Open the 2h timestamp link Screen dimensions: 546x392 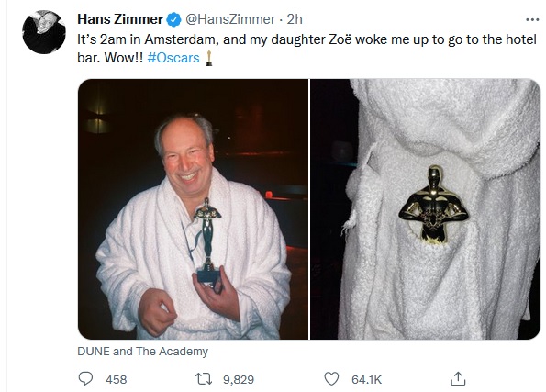click(295, 19)
